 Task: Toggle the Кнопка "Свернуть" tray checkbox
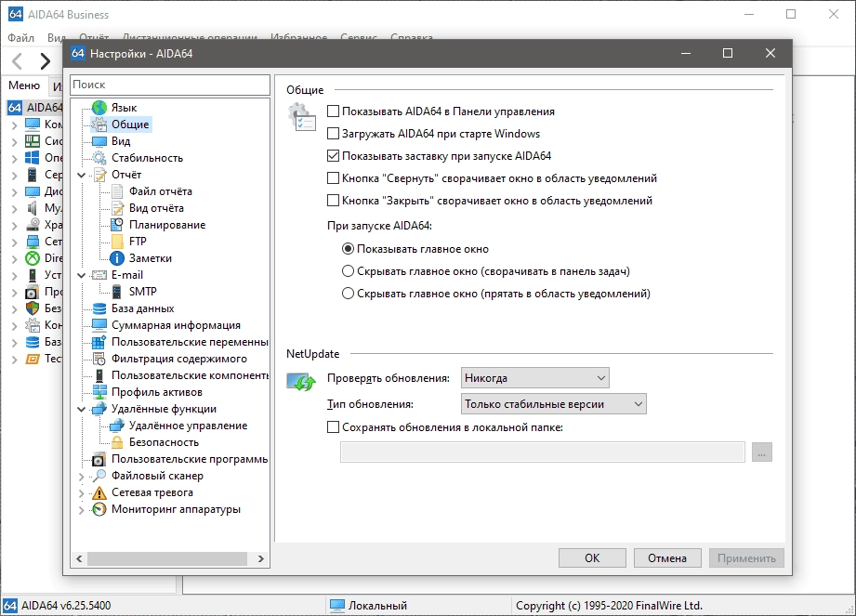[333, 178]
